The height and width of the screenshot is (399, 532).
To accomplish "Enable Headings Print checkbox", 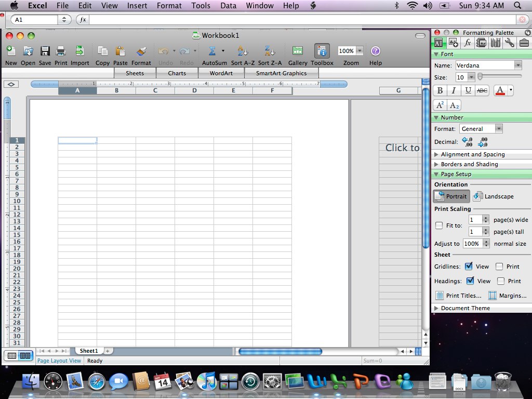I will [x=500, y=281].
